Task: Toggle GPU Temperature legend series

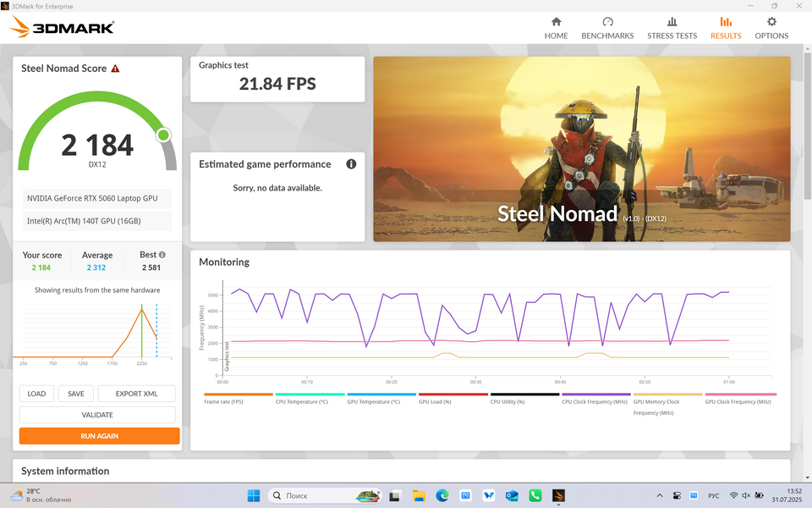Action: click(x=381, y=399)
